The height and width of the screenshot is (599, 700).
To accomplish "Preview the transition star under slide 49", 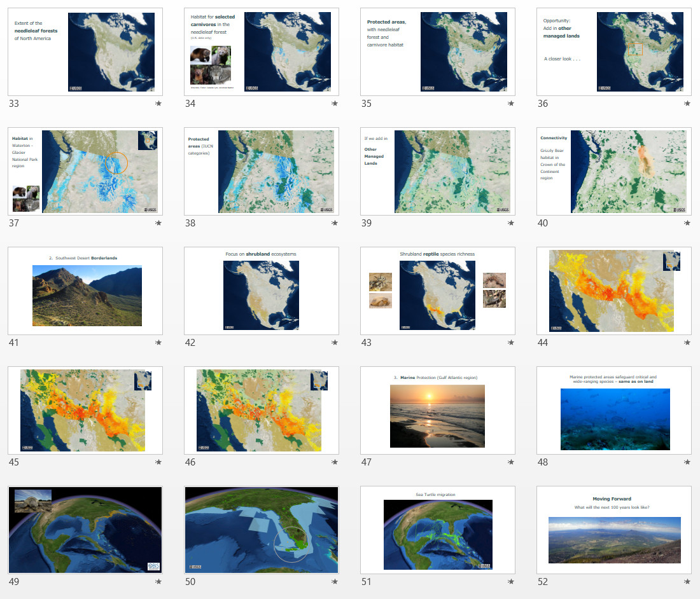I will [158, 582].
